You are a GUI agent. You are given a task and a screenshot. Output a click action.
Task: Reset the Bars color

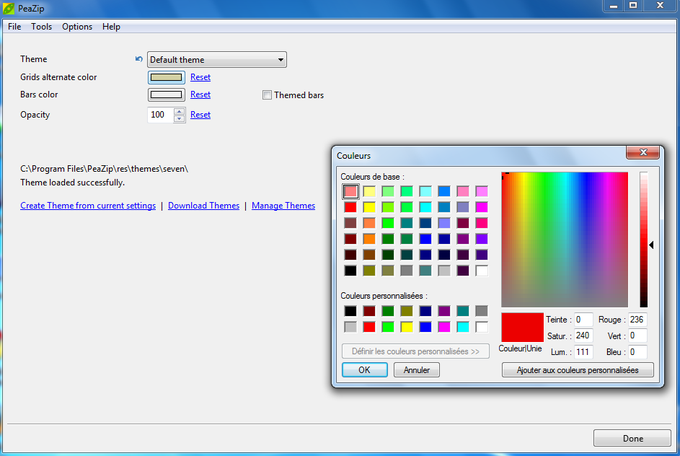[200, 95]
